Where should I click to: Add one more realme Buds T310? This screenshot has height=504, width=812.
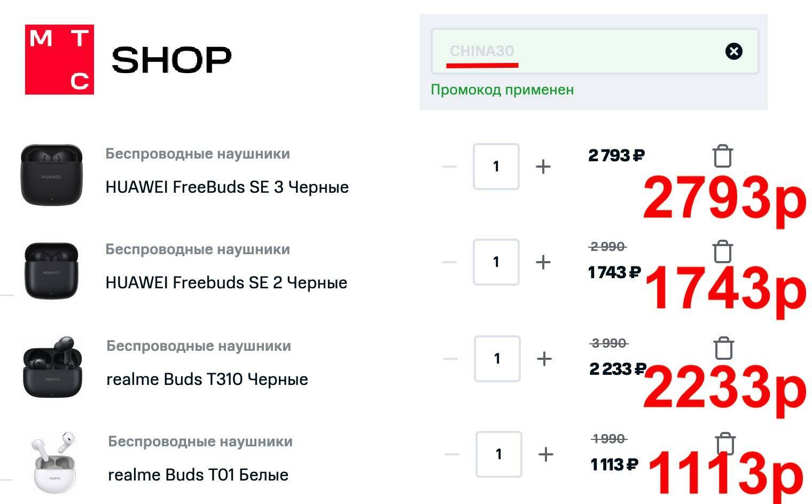coord(544,359)
